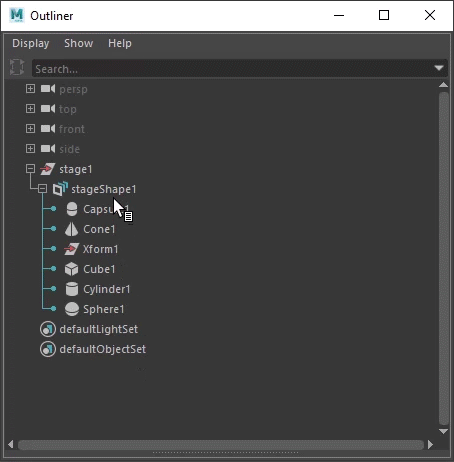Collapse the stage1 node
Viewport: 454px width, 462px height.
[30, 169]
